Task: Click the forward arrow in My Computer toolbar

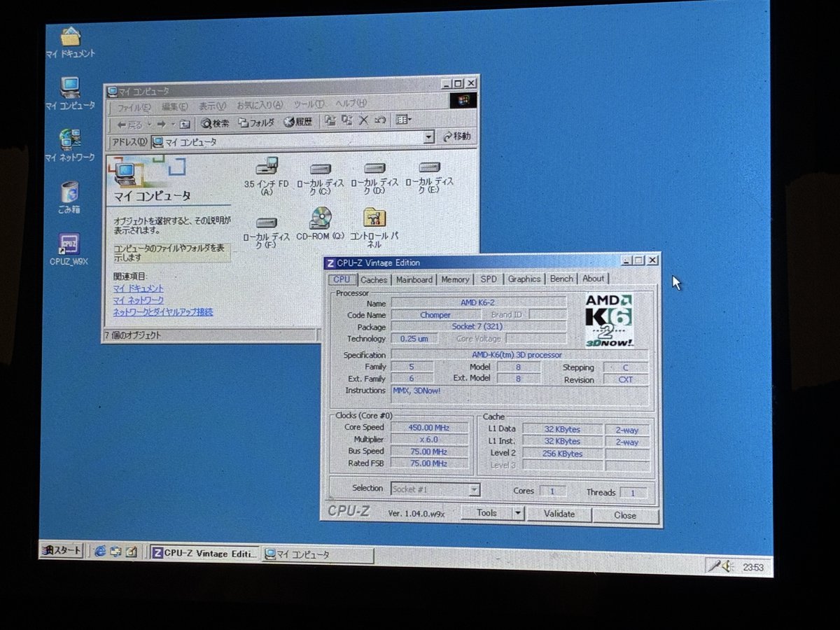Action: coord(161,124)
